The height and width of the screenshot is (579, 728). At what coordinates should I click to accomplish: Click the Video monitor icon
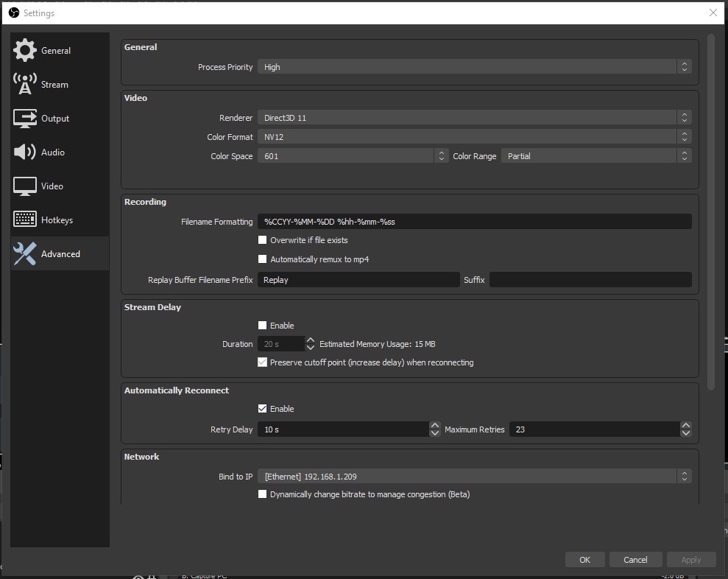click(x=24, y=186)
